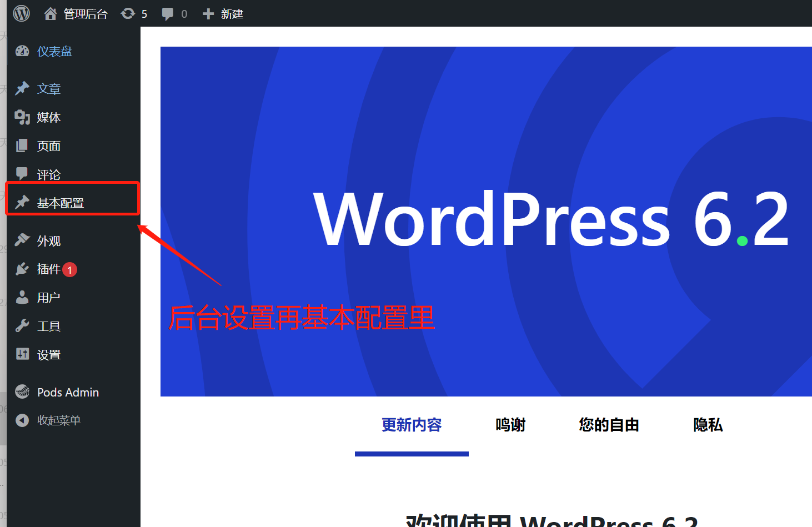Open the 设置 settings menu

49,355
